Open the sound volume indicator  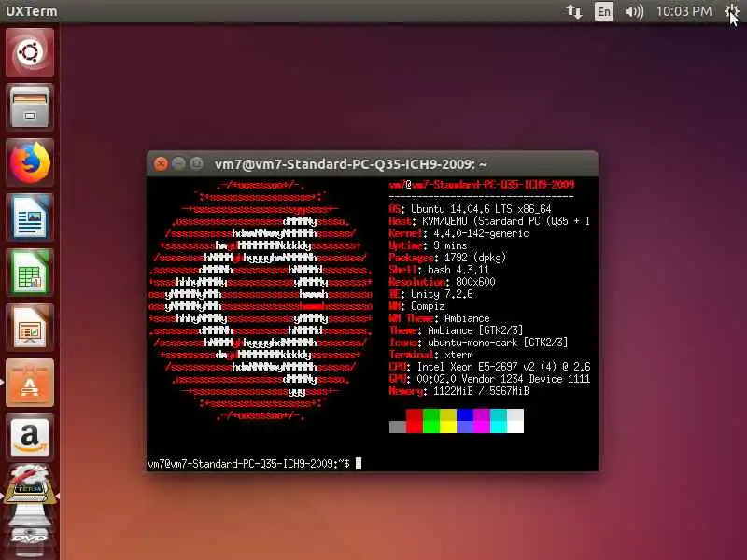(634, 11)
